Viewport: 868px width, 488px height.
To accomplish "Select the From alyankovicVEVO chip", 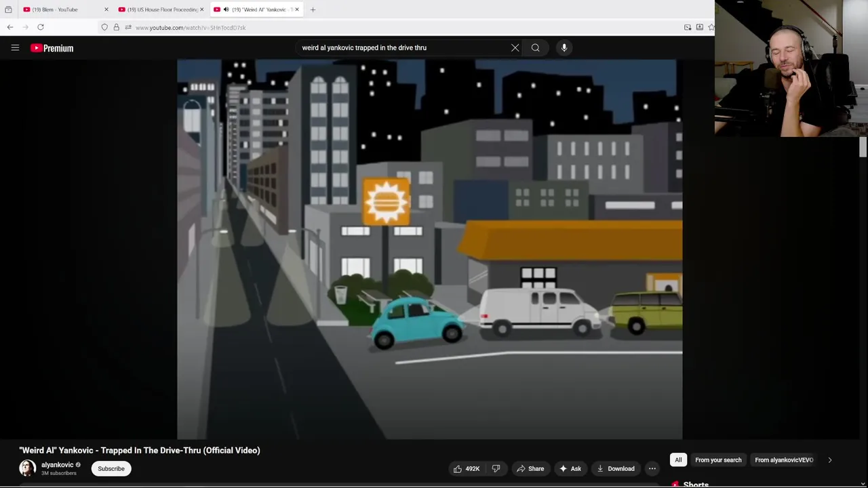I will pos(784,460).
